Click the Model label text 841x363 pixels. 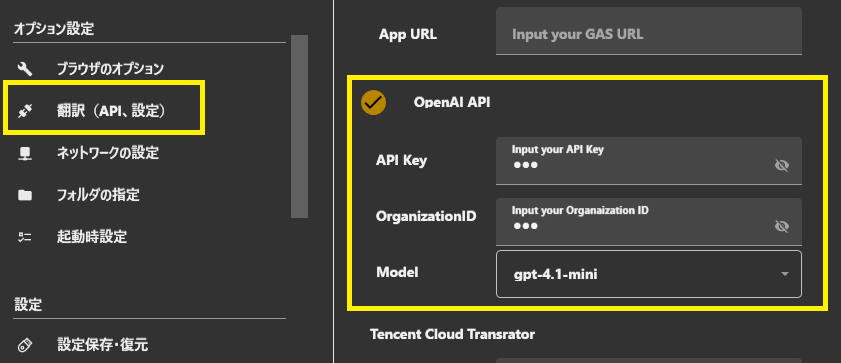pos(397,272)
